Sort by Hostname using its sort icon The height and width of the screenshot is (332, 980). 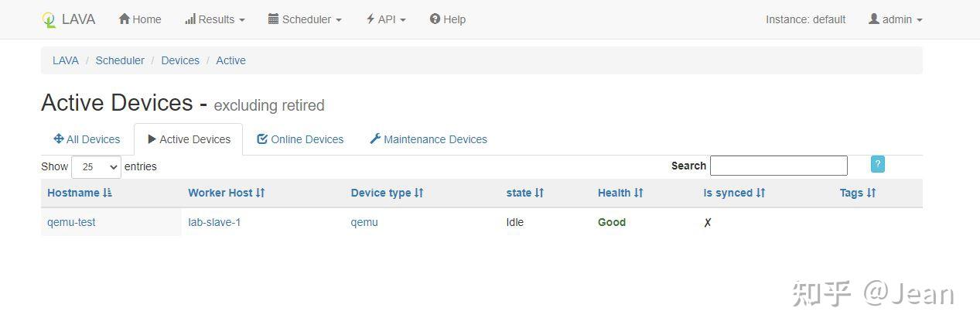[108, 193]
